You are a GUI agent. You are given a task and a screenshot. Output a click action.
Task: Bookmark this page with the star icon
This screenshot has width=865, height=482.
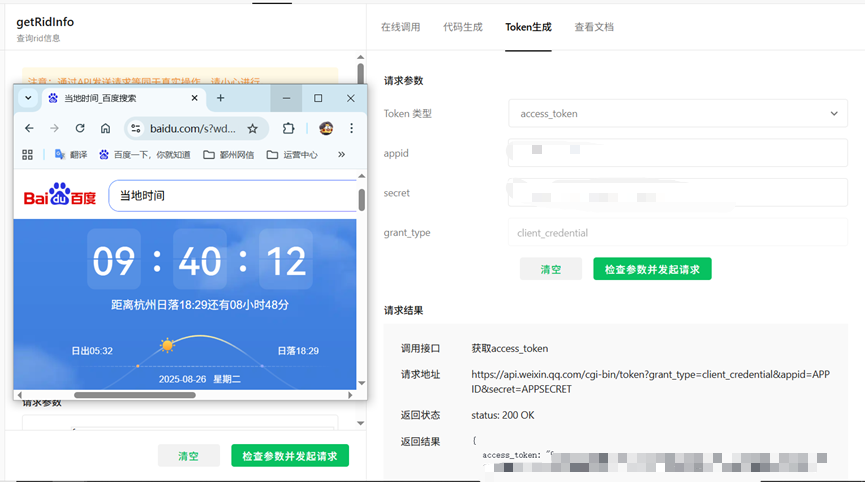pos(253,128)
